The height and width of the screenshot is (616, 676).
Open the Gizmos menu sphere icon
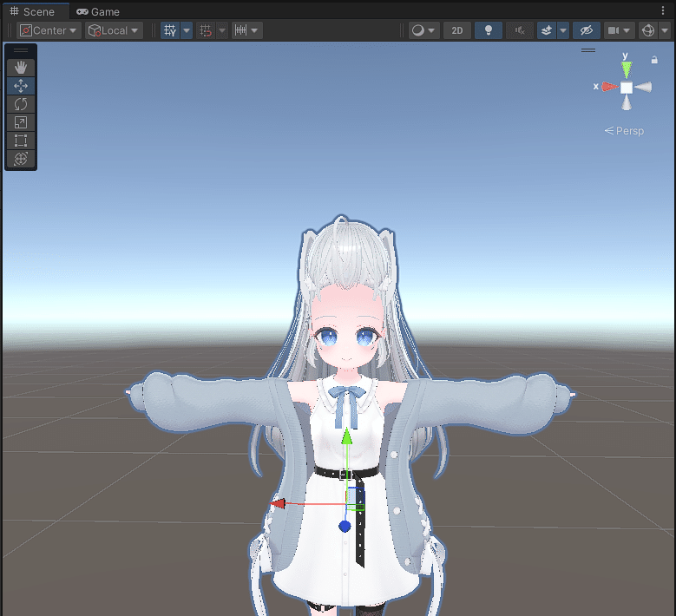click(648, 30)
